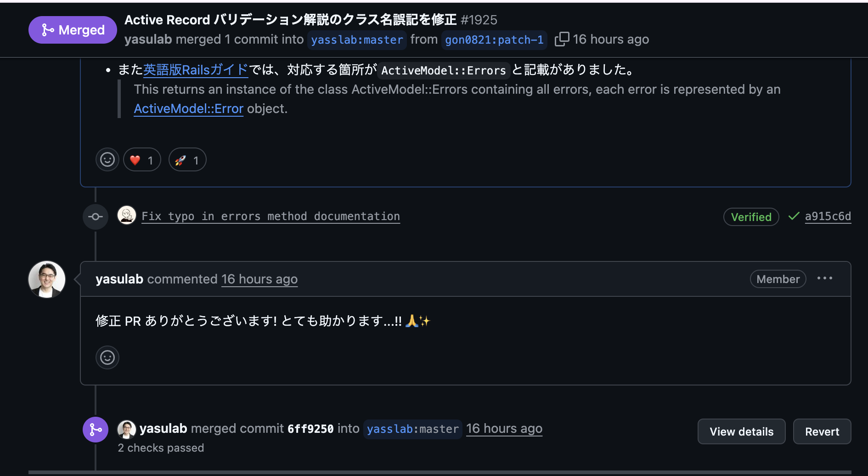Click yasulab's avatar next to his comment
This screenshot has height=476, width=868.
[x=46, y=279]
